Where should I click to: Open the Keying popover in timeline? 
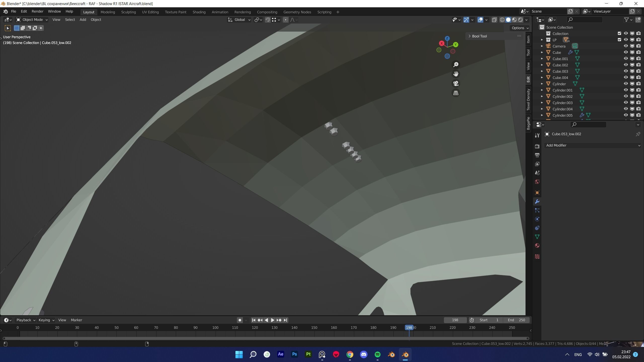46,320
